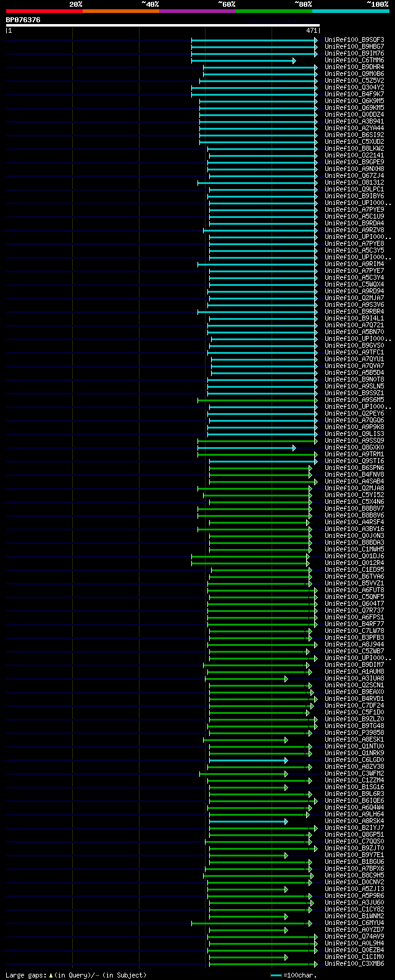The image size is (395, 980).
Task: Click the BP076376 query name
Action: point(23,20)
